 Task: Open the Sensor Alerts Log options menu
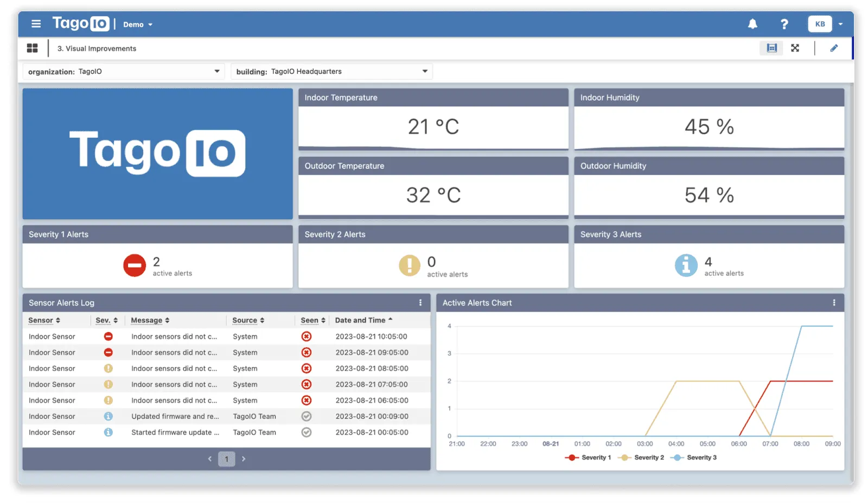(x=420, y=303)
